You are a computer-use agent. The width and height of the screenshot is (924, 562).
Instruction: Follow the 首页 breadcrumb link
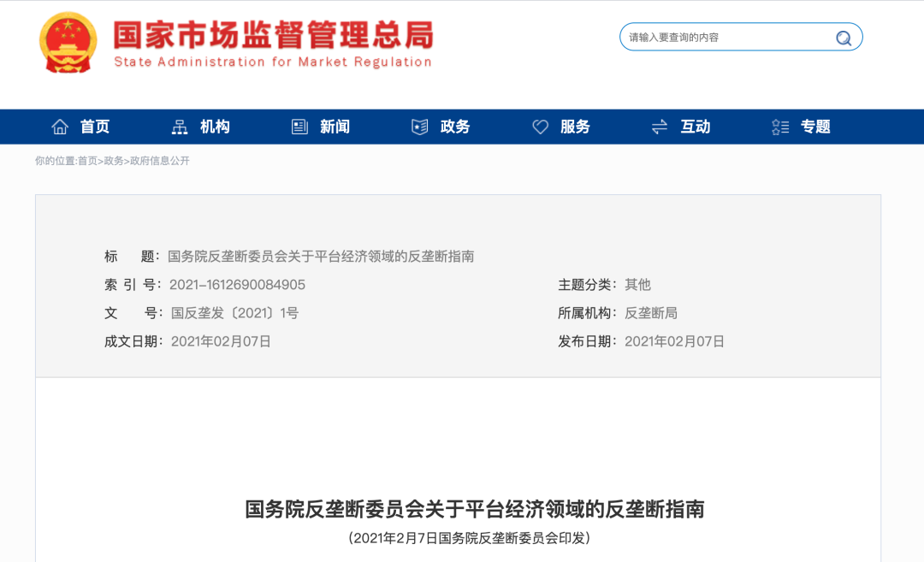pyautogui.click(x=88, y=161)
